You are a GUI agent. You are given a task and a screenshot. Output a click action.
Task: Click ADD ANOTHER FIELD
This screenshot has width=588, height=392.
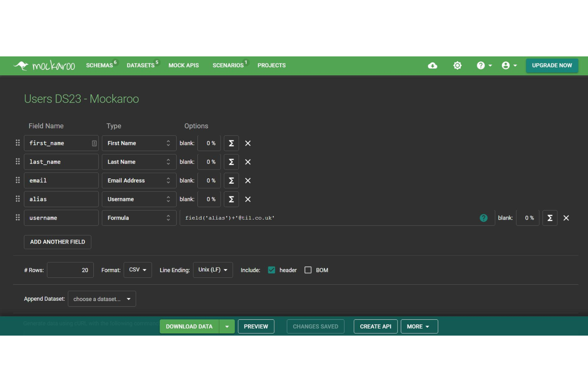coord(58,242)
